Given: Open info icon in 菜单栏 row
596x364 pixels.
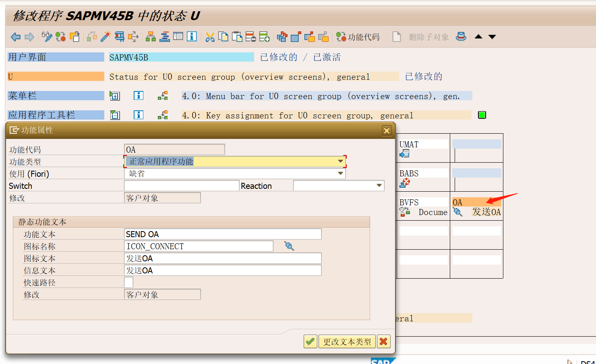Looking at the screenshot, I should (139, 96).
